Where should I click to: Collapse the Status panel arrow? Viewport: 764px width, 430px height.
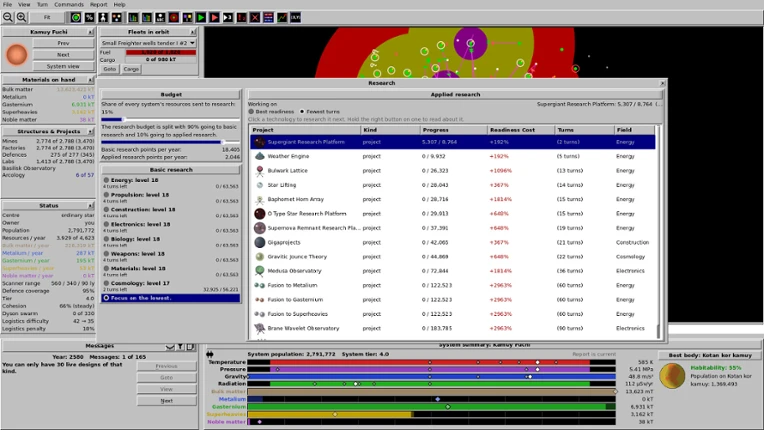91,206
